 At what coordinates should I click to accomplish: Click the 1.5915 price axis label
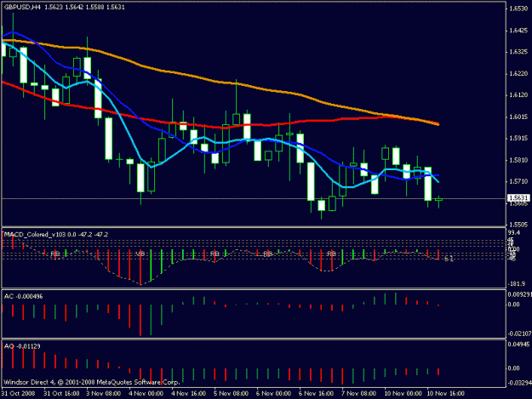[518, 139]
